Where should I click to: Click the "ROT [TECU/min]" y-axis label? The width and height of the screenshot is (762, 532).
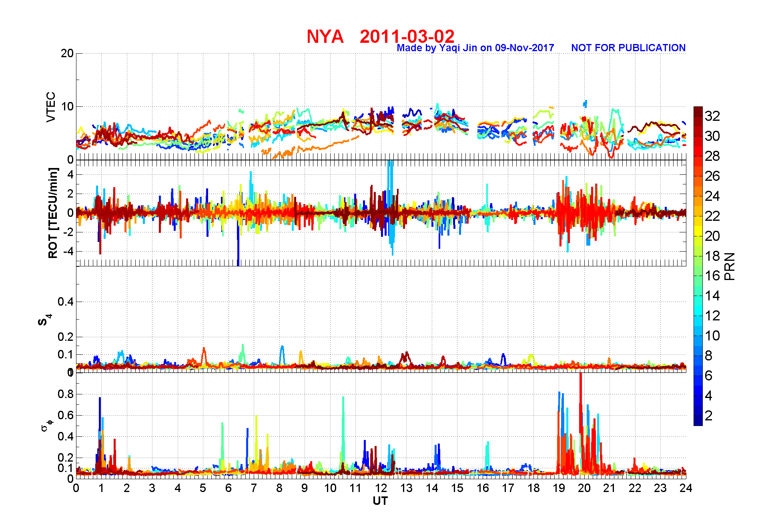point(53,213)
